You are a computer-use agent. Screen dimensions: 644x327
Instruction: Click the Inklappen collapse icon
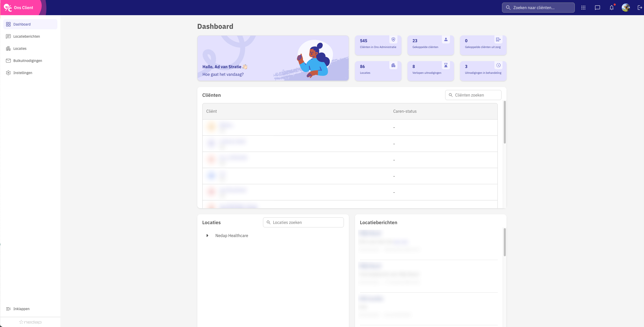pos(8,309)
